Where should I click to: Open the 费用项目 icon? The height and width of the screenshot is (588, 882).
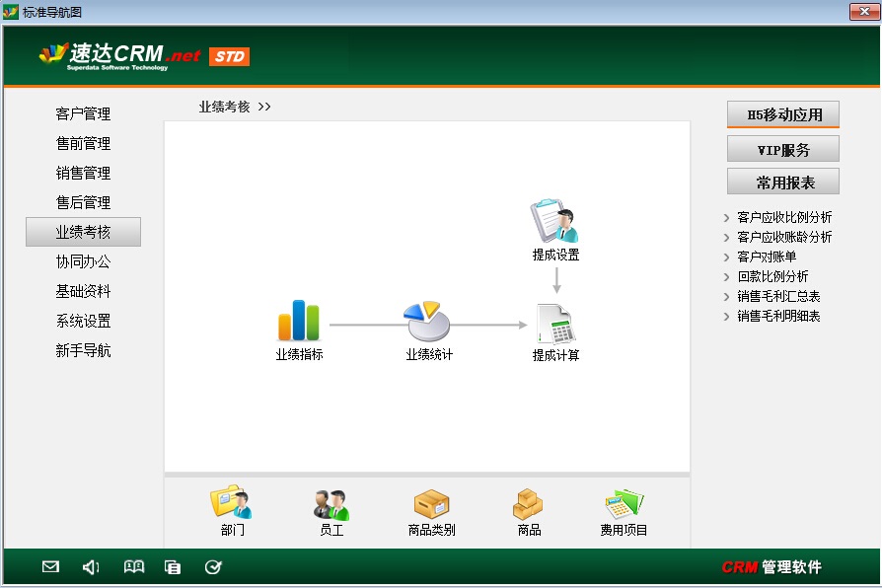coord(624,503)
